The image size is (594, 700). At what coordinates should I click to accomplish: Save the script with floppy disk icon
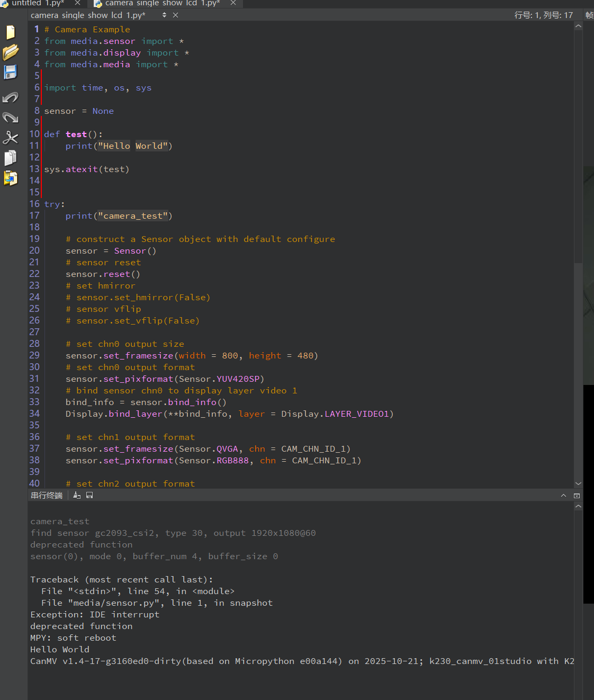pyautogui.click(x=11, y=73)
